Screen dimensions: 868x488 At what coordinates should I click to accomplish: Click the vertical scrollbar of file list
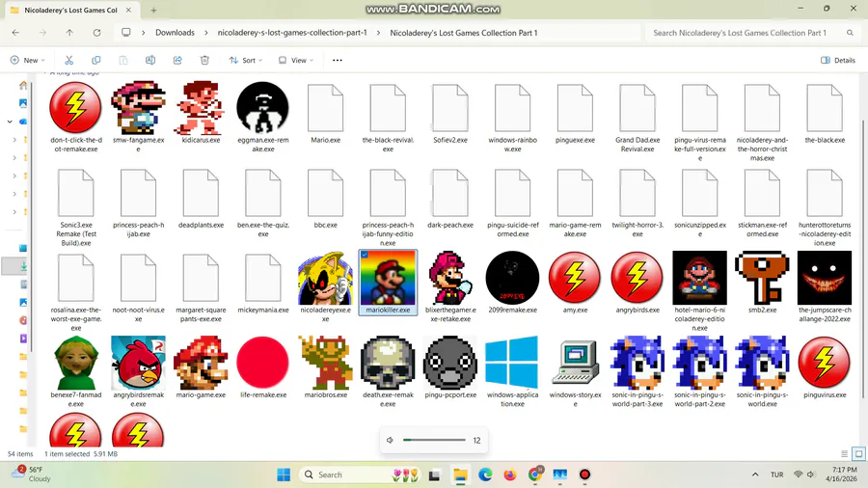tap(862, 258)
